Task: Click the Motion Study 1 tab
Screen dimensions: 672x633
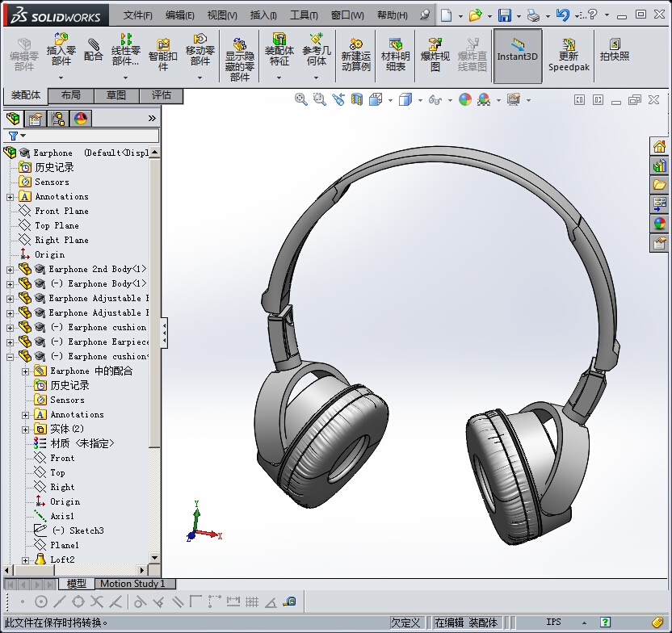Action: [x=132, y=584]
